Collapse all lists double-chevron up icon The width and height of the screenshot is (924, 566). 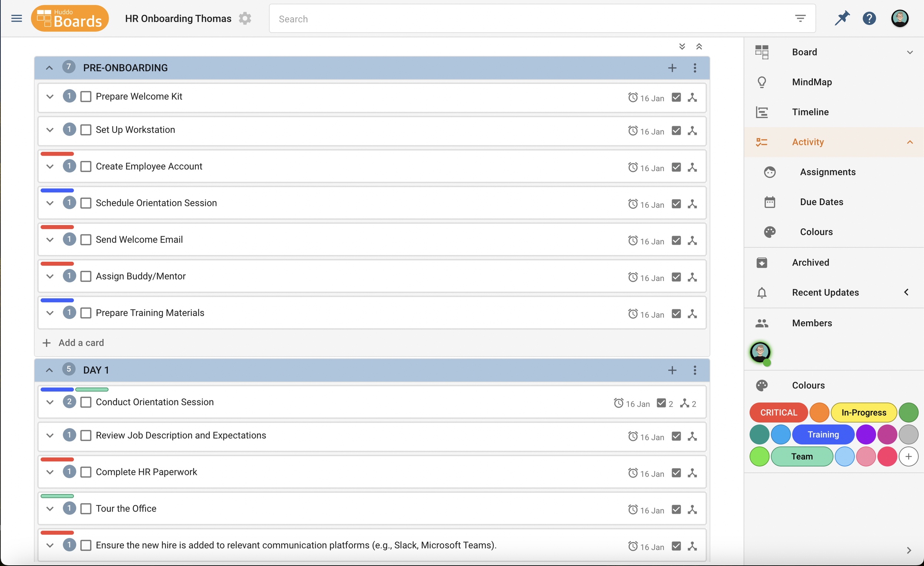click(699, 47)
